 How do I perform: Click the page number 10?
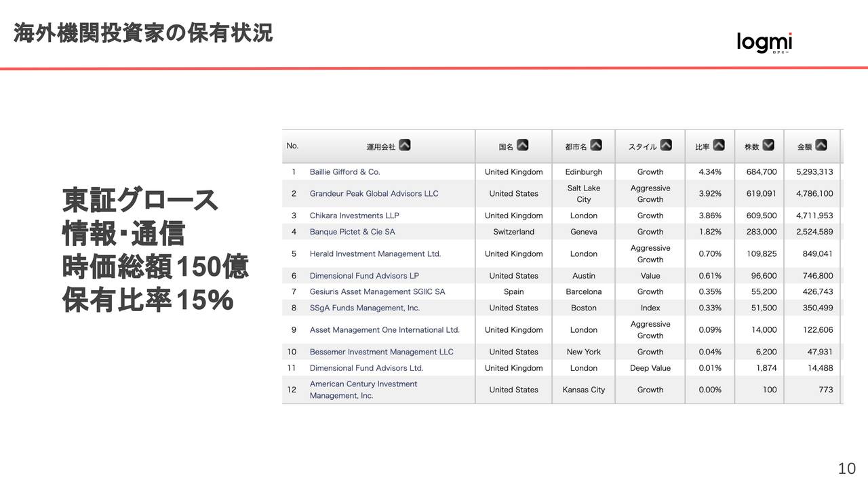[x=847, y=468]
